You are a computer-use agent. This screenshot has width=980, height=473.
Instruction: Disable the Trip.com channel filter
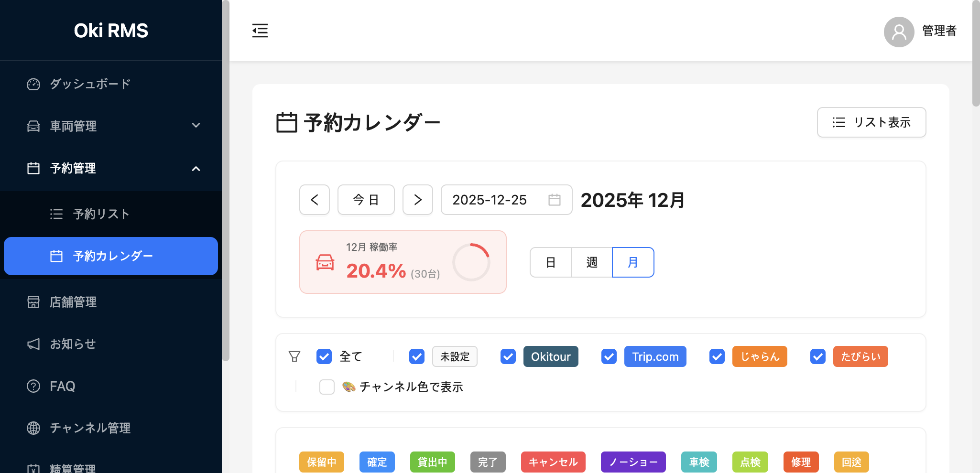click(x=609, y=356)
